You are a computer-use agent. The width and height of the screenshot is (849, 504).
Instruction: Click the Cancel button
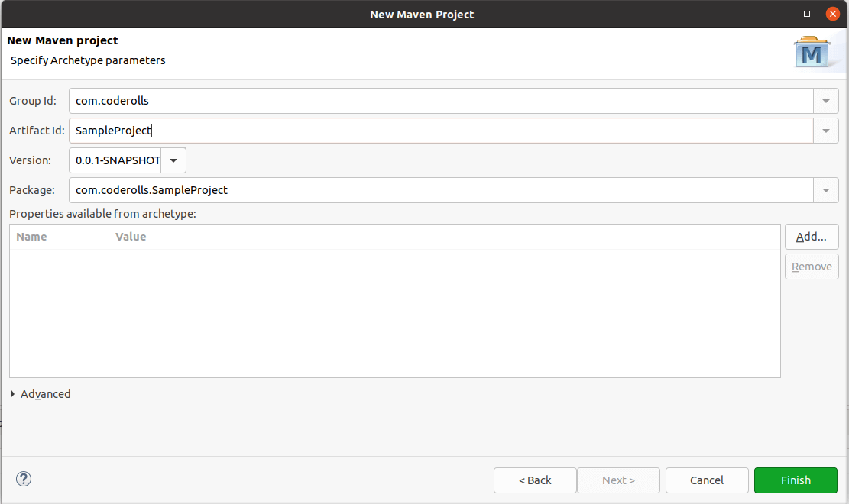coord(706,480)
